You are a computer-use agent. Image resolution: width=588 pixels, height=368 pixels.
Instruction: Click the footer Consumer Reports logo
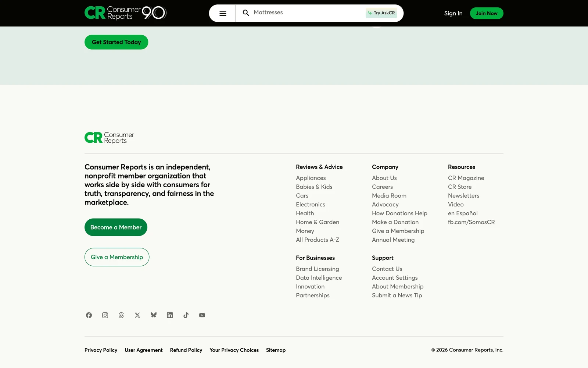[x=109, y=138]
